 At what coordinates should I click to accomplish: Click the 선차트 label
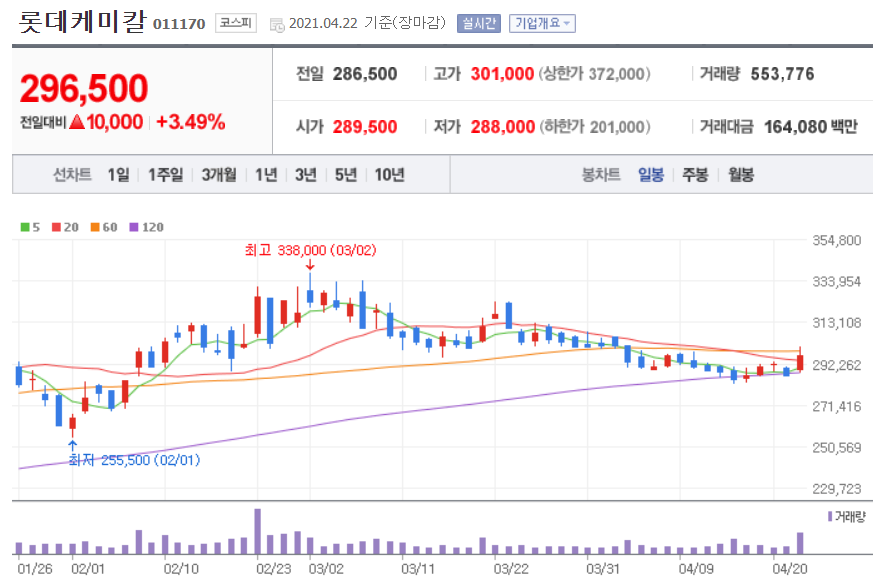72,175
